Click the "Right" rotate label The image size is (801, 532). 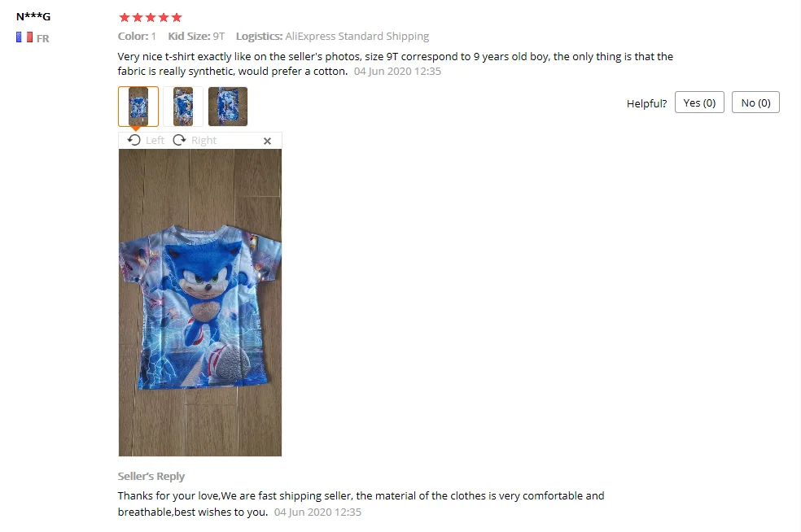click(x=204, y=141)
